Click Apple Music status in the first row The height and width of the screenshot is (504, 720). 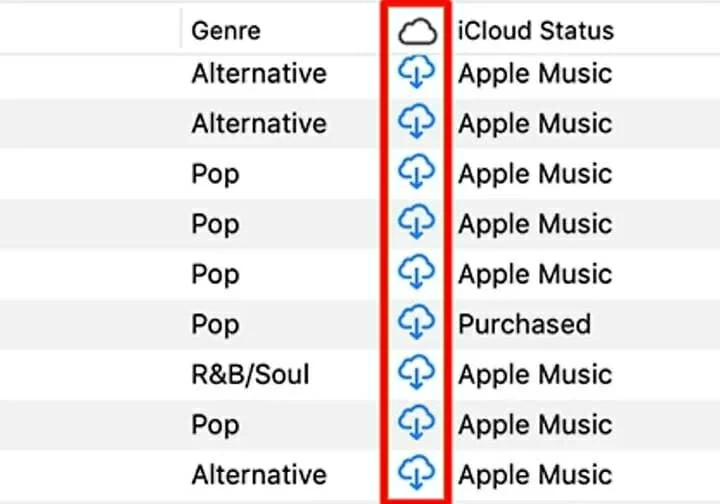pos(535,74)
